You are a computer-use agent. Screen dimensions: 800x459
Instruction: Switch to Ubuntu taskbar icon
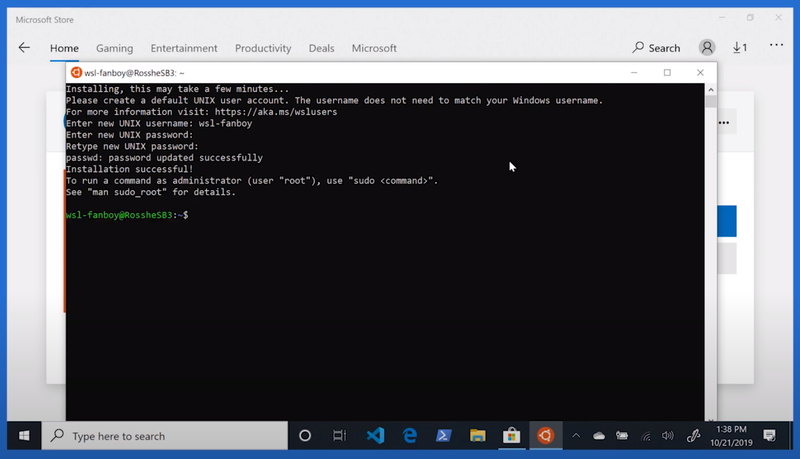[545, 436]
